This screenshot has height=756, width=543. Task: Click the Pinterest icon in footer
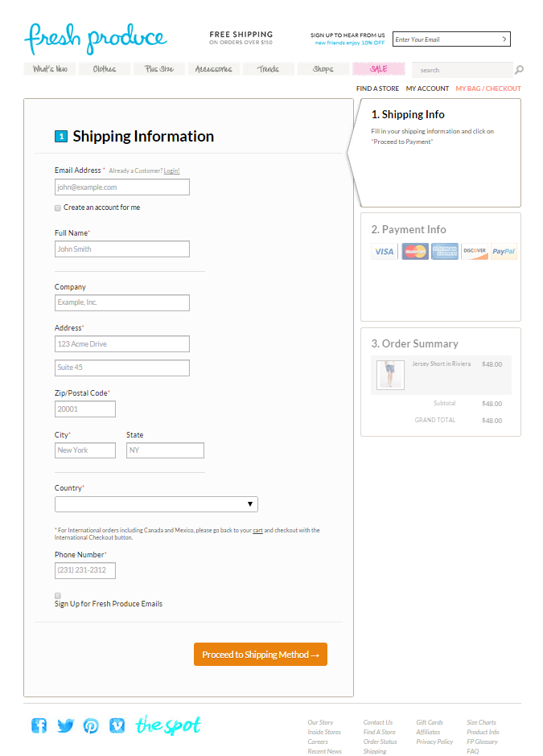pos(91,725)
